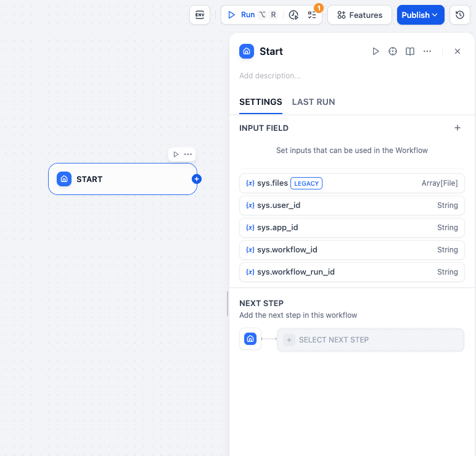Expand the Publish dropdown
This screenshot has width=476, height=456.
(x=421, y=15)
